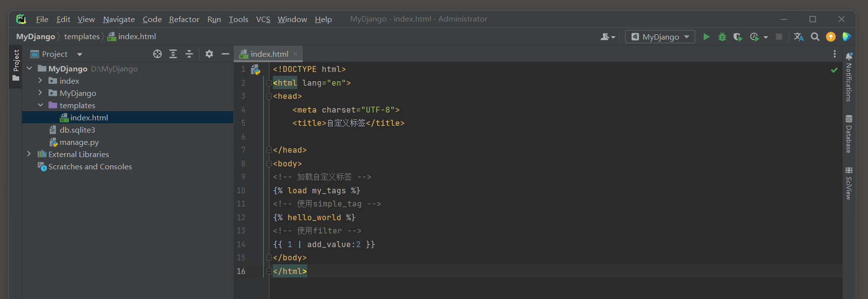Viewport: 868px width, 299px height.
Task: Collapse the MyDjango root project node
Action: click(x=29, y=69)
